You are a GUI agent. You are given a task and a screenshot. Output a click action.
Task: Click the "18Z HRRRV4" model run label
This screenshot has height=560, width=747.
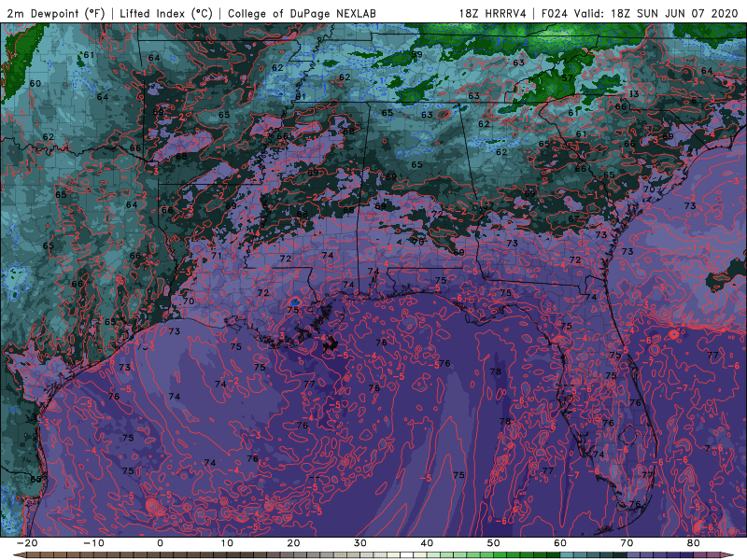click(x=493, y=13)
